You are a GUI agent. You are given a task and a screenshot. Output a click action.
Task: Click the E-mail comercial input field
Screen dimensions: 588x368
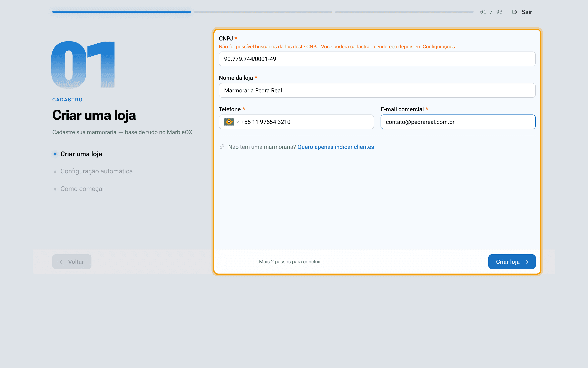(458, 122)
